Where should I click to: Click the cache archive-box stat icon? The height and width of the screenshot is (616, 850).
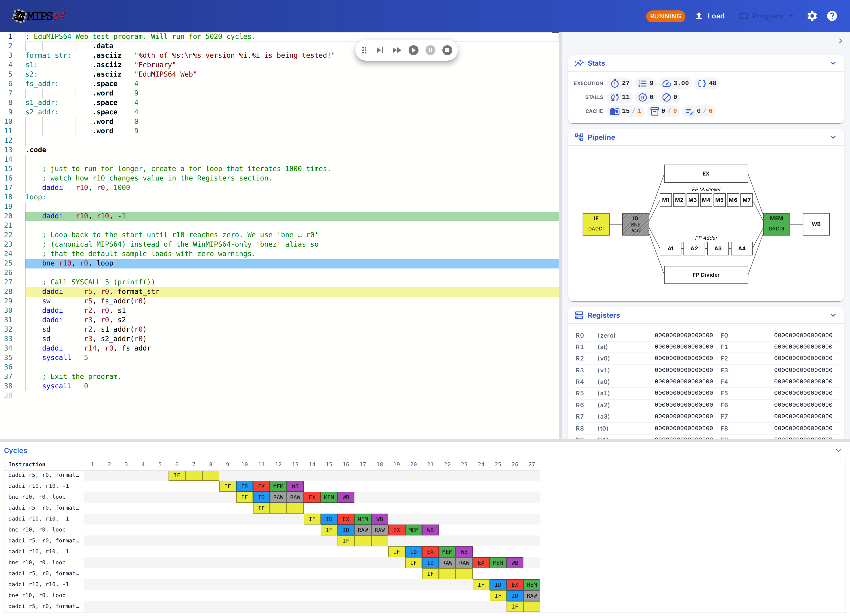click(654, 111)
